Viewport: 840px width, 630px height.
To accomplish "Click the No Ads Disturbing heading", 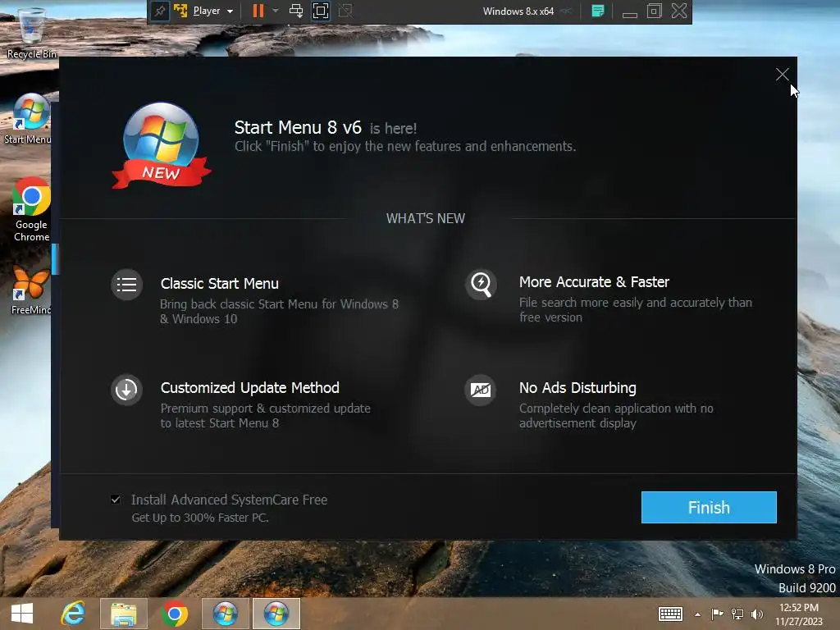I will pos(577,388).
